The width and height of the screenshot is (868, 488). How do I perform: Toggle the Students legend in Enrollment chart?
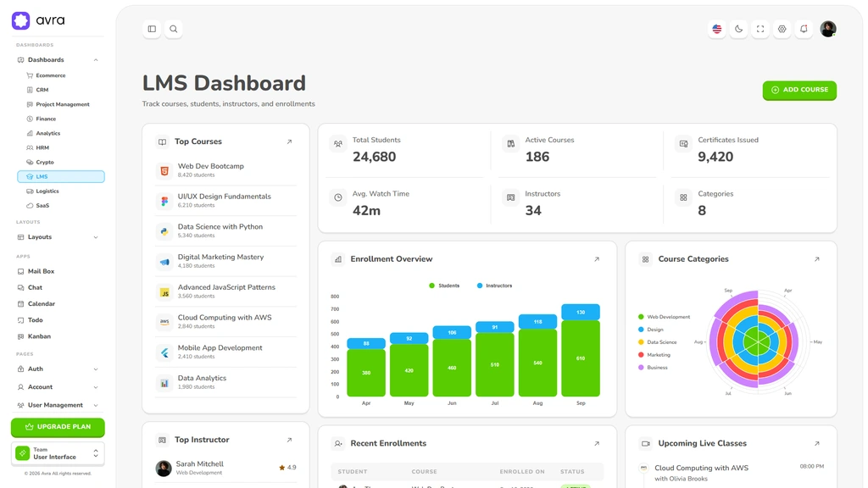coord(444,286)
